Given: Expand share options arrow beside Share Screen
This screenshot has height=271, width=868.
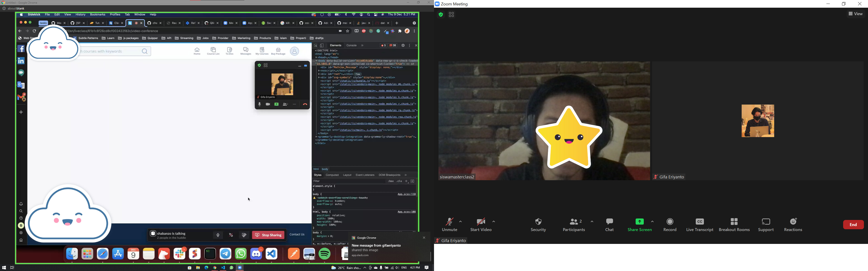Looking at the screenshot, I should coord(652,222).
